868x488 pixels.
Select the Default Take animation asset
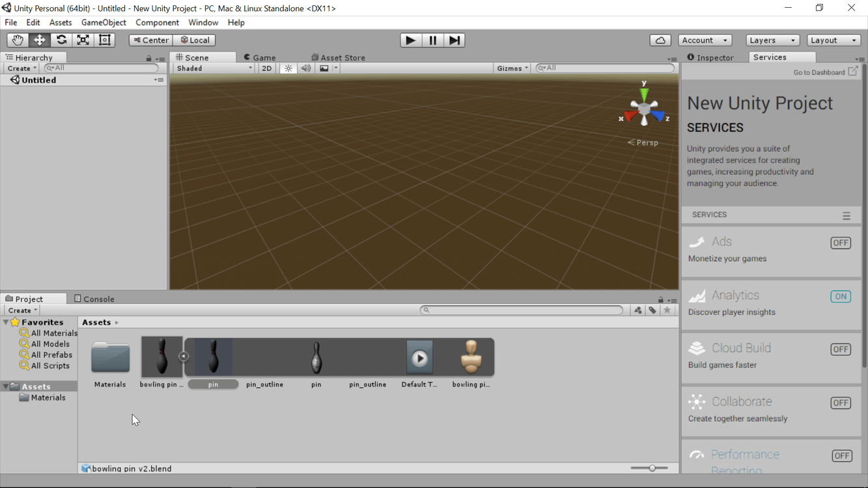click(x=419, y=358)
